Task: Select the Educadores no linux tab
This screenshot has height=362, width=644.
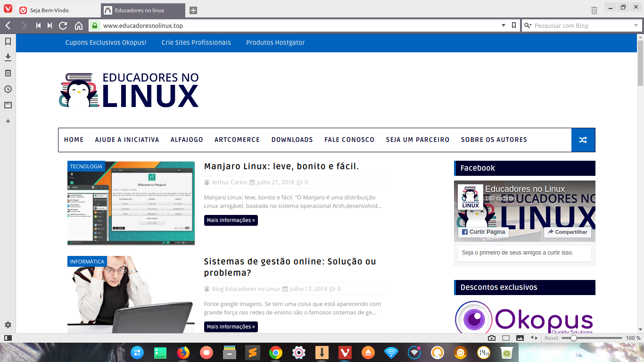Action: point(143,10)
